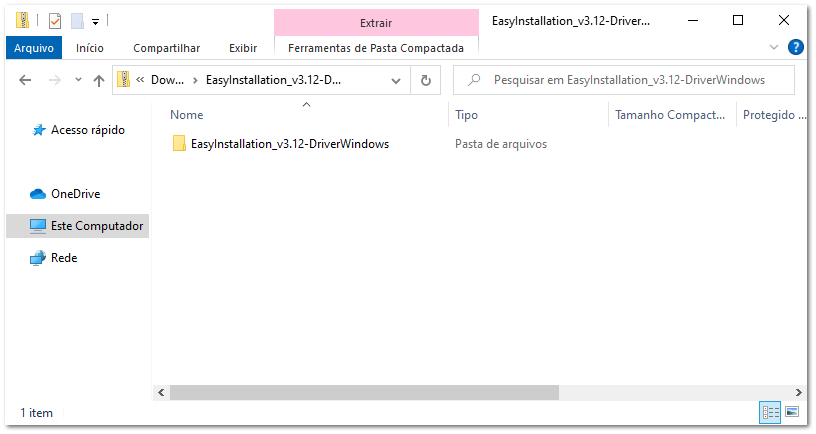Viewport: 816px width, 434px height.
Task: Switch to large icons view layout
Action: click(x=792, y=412)
